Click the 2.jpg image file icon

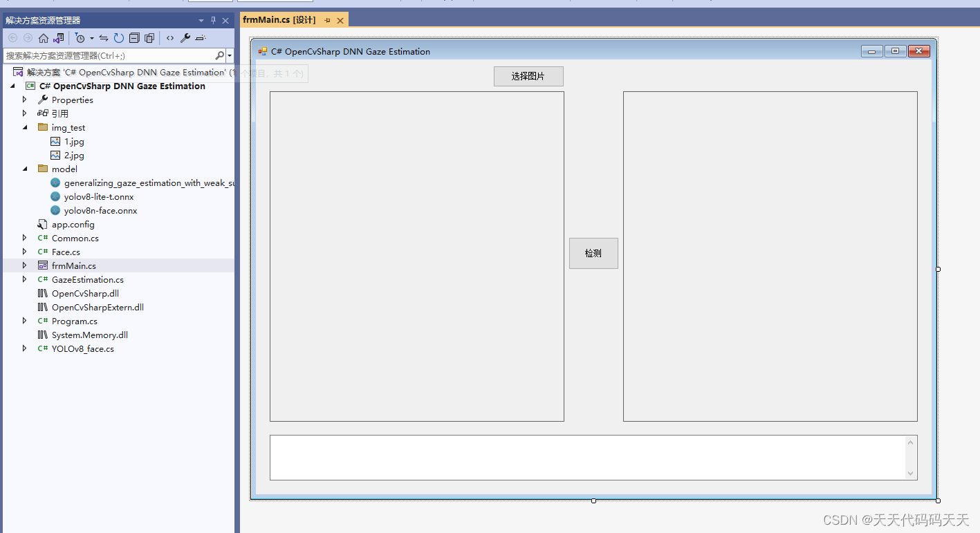(x=55, y=155)
